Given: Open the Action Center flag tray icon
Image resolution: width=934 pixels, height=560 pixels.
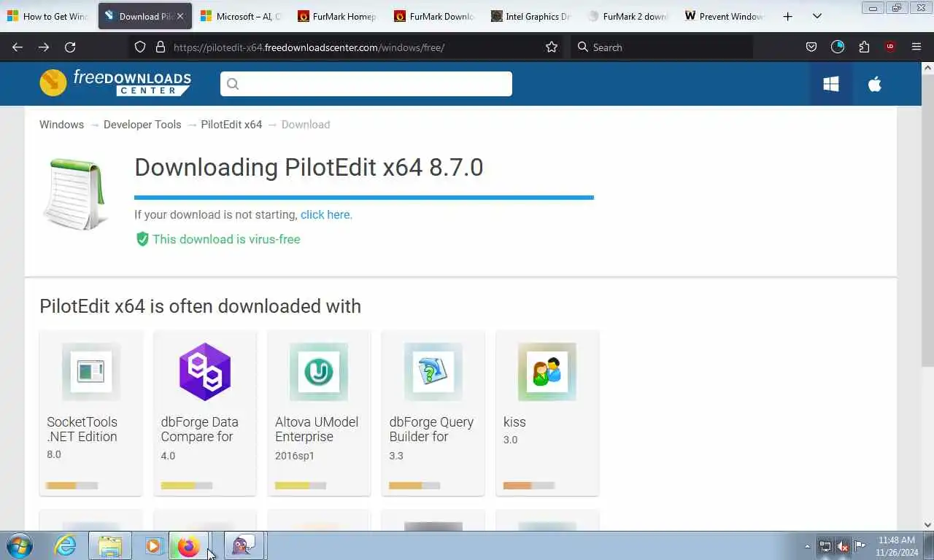Looking at the screenshot, I should [x=860, y=546].
